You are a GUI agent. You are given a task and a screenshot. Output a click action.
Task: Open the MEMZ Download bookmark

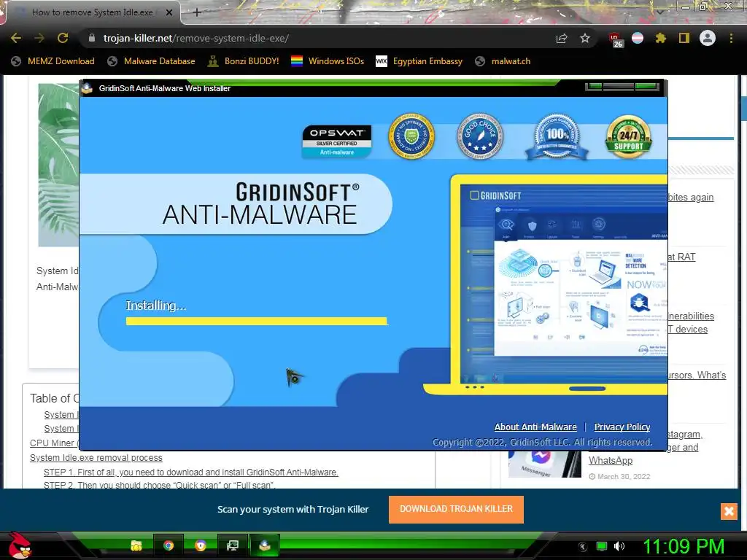coord(53,61)
